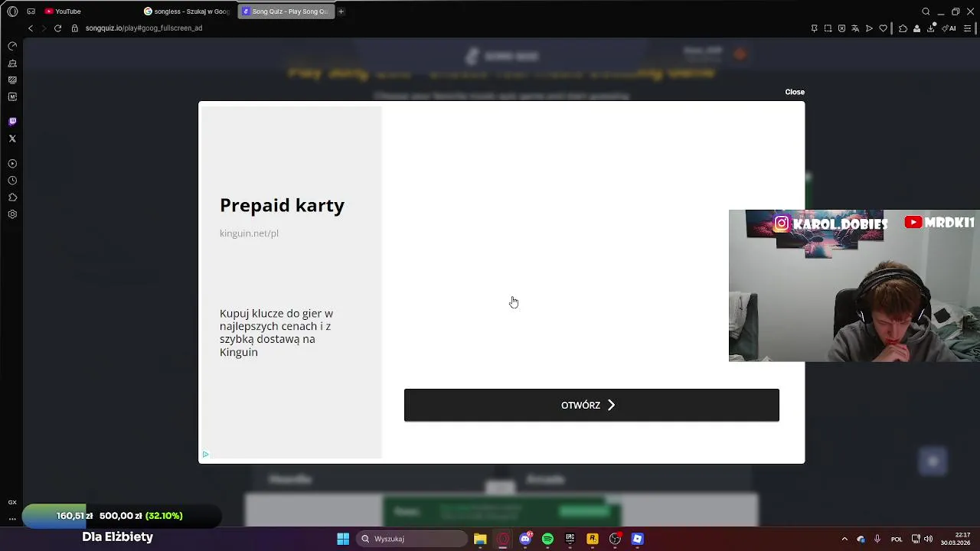
Task: Open OBS Studio from taskbar
Action: (615, 539)
